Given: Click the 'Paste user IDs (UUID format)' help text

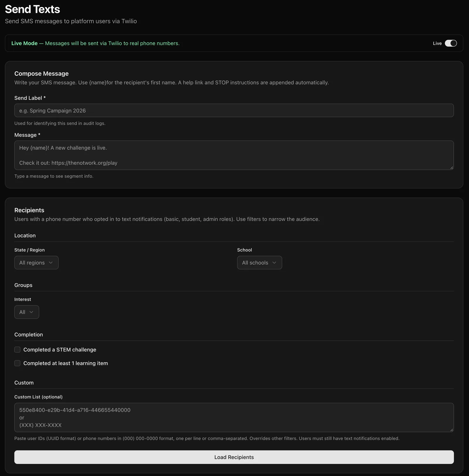Looking at the screenshot, I should tap(207, 438).
